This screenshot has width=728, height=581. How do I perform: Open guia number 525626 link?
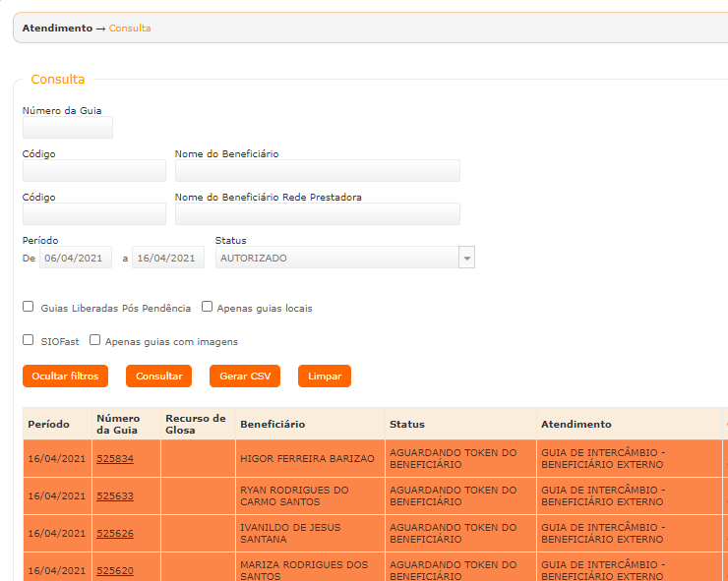(115, 533)
